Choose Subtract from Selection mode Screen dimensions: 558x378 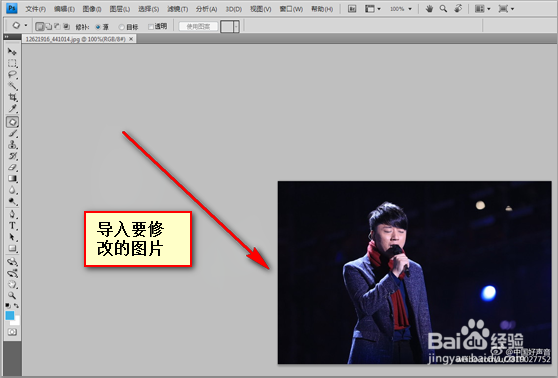pos(57,26)
